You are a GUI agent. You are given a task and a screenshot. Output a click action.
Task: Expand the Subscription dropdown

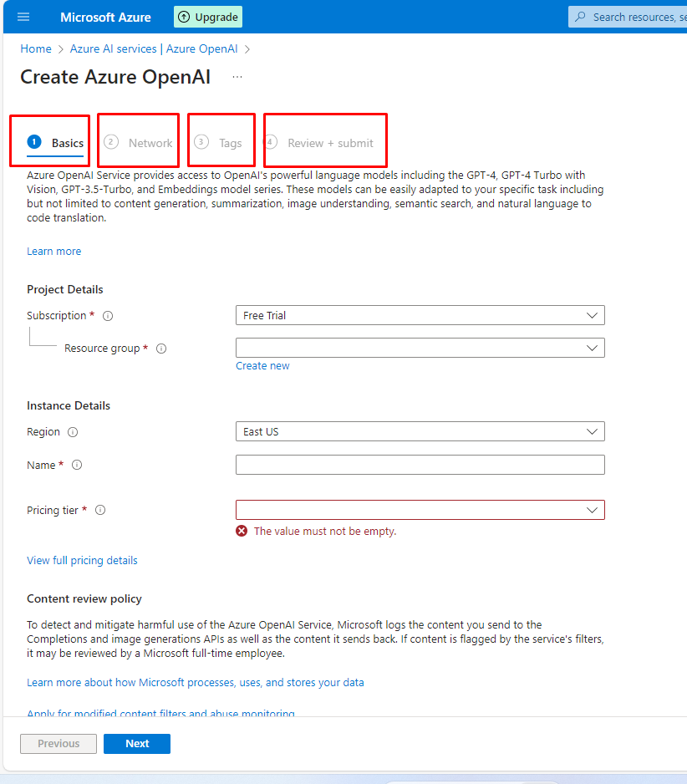[420, 315]
